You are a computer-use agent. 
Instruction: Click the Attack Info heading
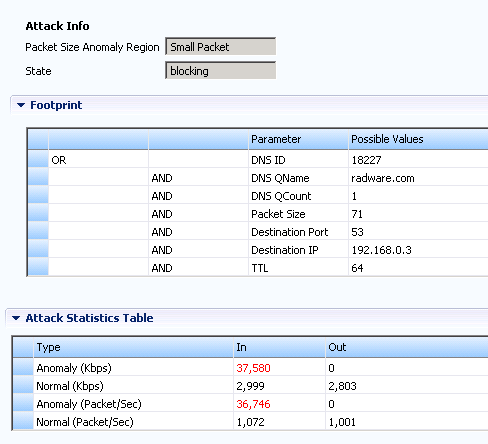click(x=57, y=26)
